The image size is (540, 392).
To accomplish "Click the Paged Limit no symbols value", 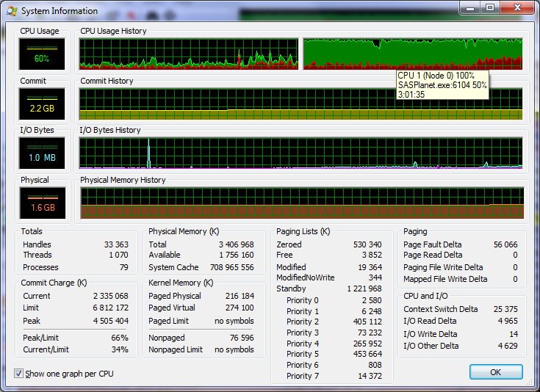I will 234,321.
